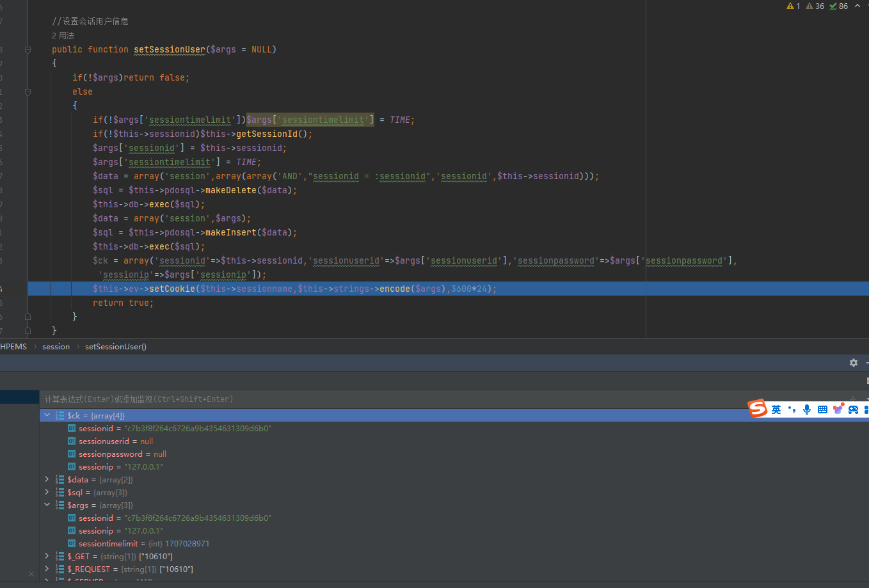Expand the $sql array node
Viewport: 869px width, 588px height.
point(47,492)
